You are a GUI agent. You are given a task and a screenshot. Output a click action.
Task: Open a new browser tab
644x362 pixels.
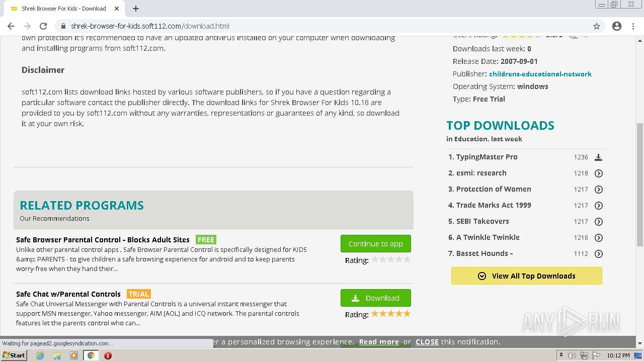pyautogui.click(x=136, y=9)
